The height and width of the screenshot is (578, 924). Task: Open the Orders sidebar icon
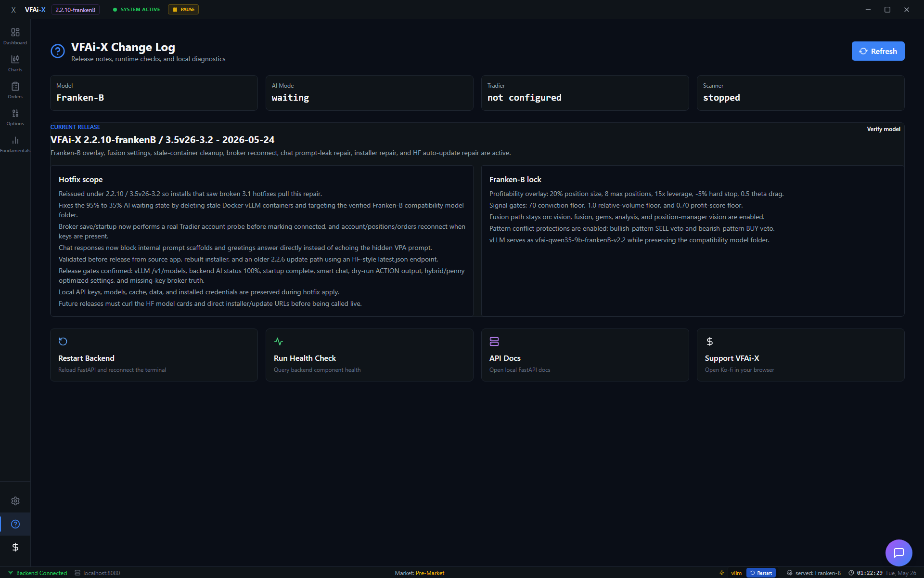15,90
